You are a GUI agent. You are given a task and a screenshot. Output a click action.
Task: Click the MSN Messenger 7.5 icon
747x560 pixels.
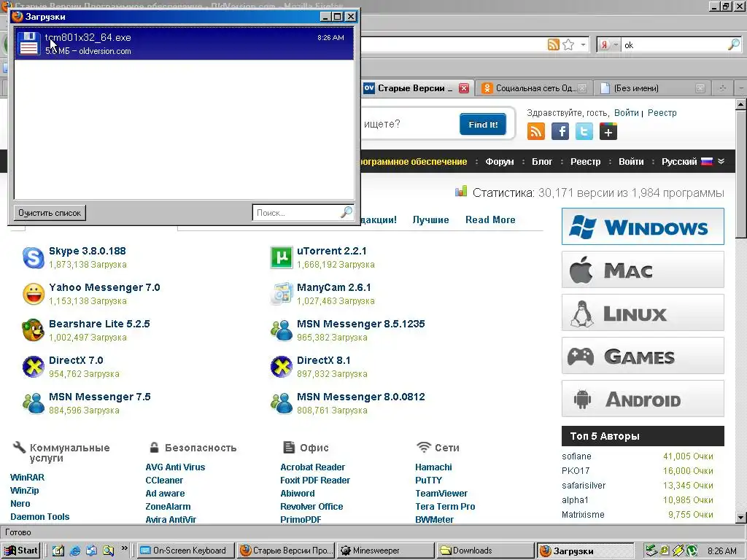pyautogui.click(x=34, y=403)
